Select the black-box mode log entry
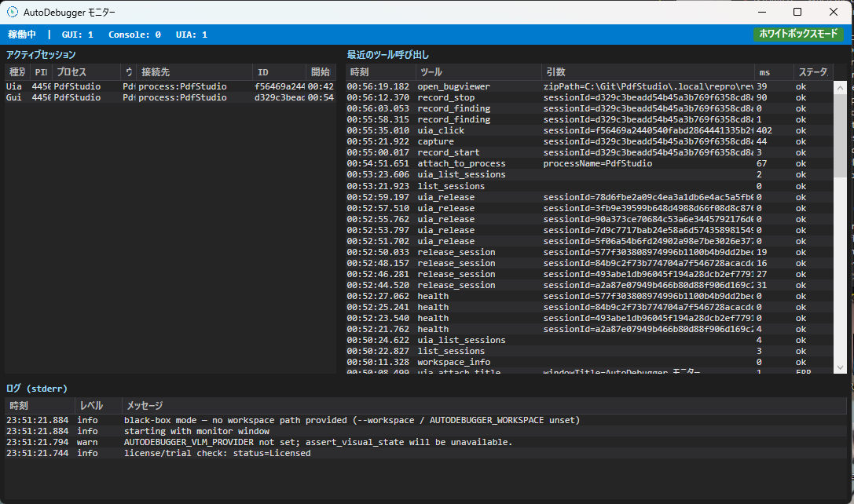 tap(426, 420)
